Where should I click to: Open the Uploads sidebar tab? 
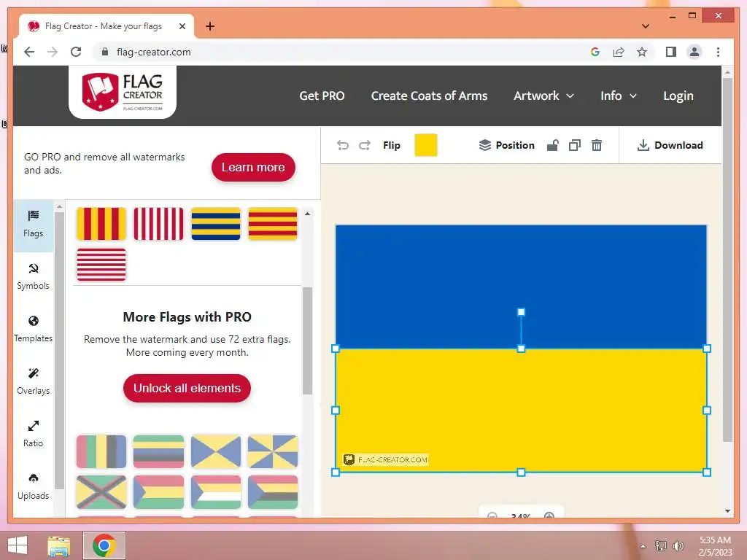(34, 486)
